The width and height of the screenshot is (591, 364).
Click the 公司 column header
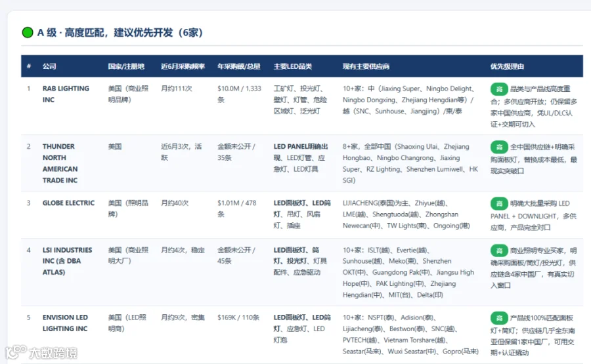[x=49, y=66]
